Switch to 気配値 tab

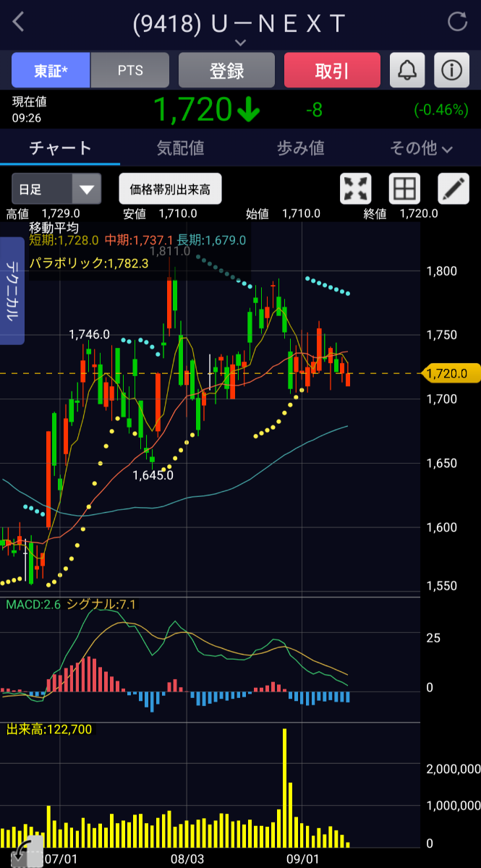pyautogui.click(x=181, y=148)
